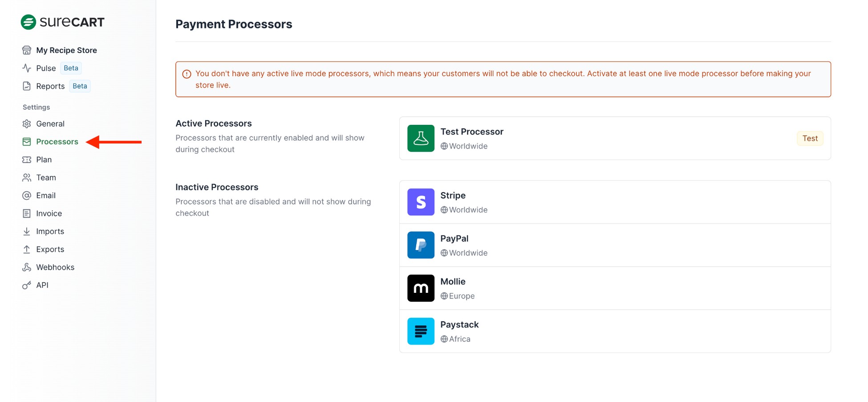The width and height of the screenshot is (868, 402).
Task: Click the Settings section label
Action: pyautogui.click(x=36, y=107)
